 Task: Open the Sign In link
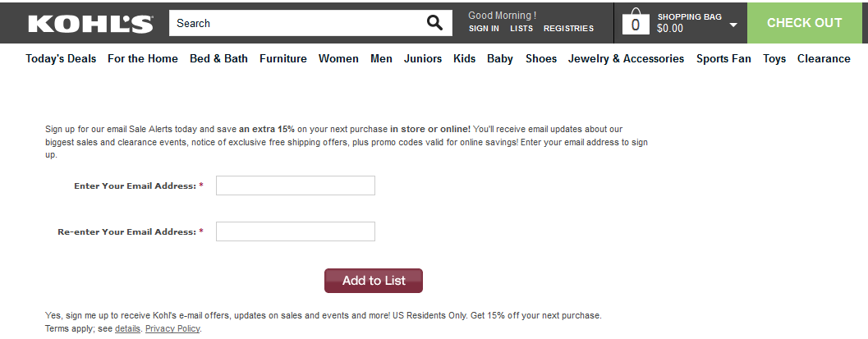point(484,29)
